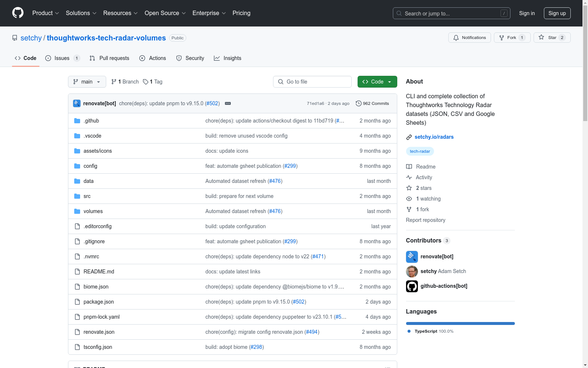The height and width of the screenshot is (368, 588).
Task: Expand the Enterprise menu
Action: tap(209, 13)
